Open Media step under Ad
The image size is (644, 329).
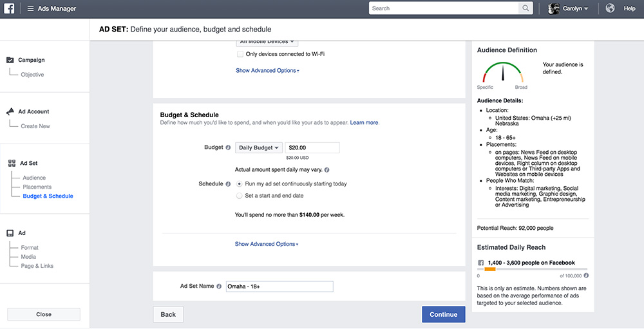(x=28, y=257)
